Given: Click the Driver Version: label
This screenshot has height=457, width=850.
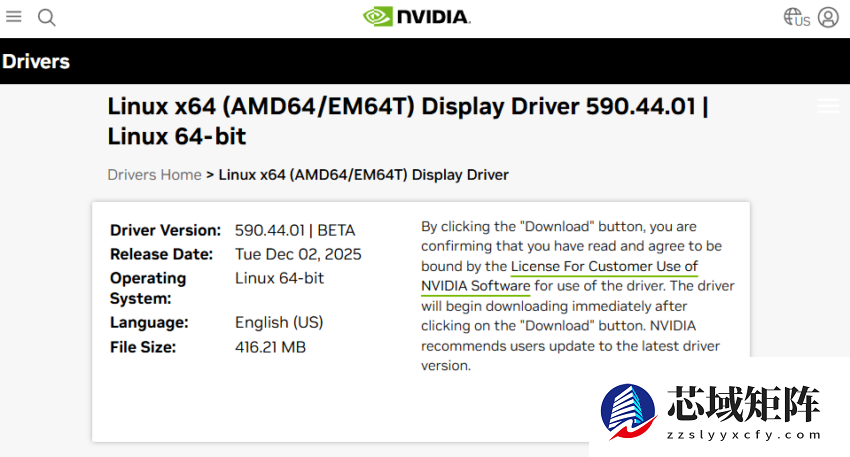Looking at the screenshot, I should tap(165, 230).
